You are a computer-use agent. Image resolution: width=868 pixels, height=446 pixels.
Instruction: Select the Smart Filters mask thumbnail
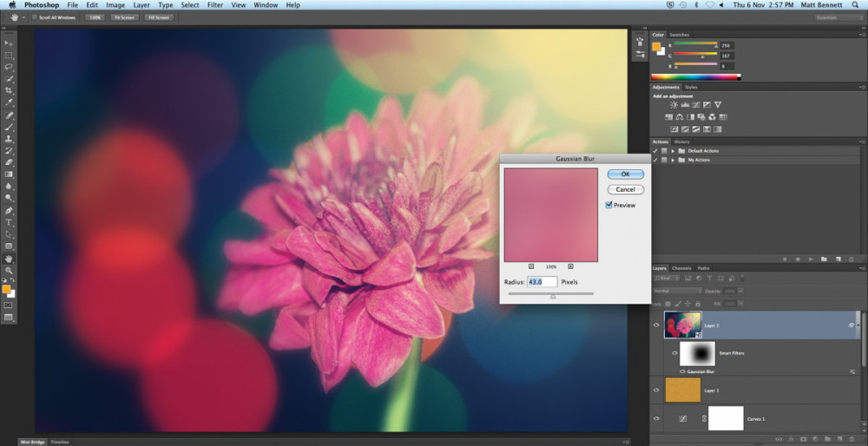697,353
